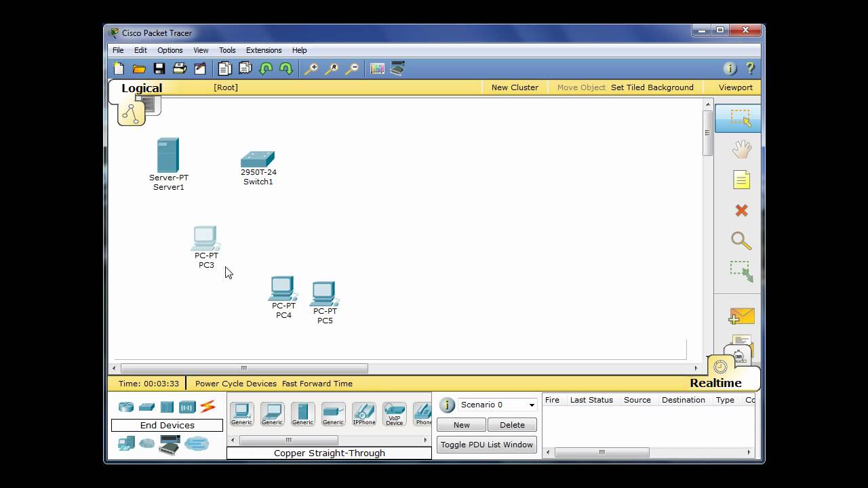868x488 pixels.
Task: Open the File menu
Action: [118, 50]
